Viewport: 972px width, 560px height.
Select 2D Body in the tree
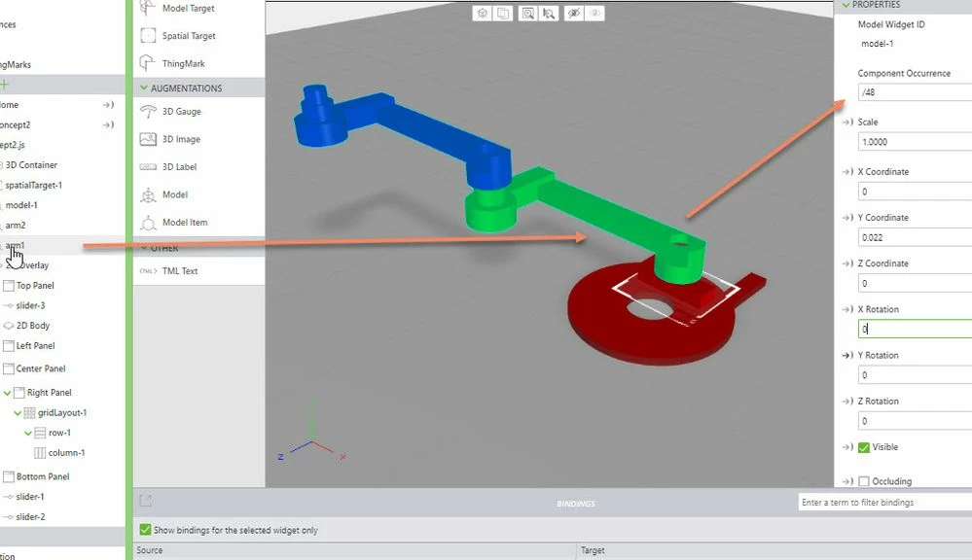pos(33,326)
